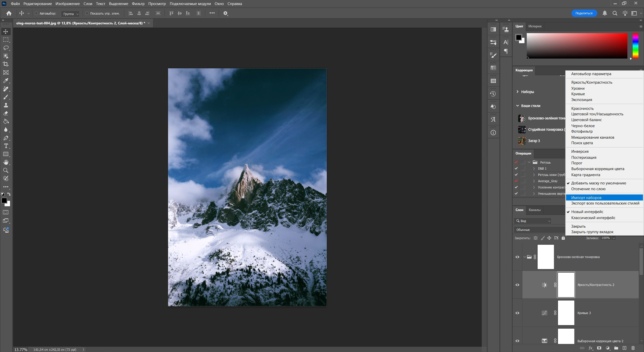644x352 pixels.
Task: Select the Hand tool
Action: click(x=6, y=162)
